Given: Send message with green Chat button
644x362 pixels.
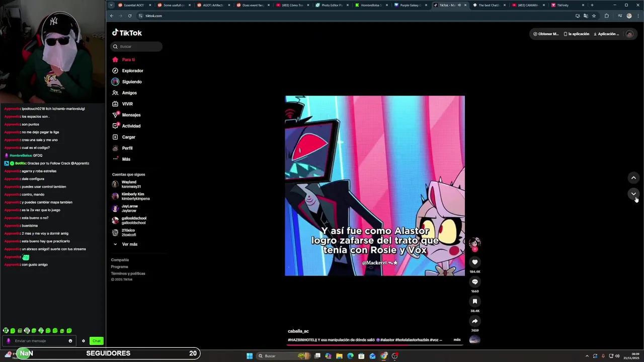Looking at the screenshot, I should (97, 341).
